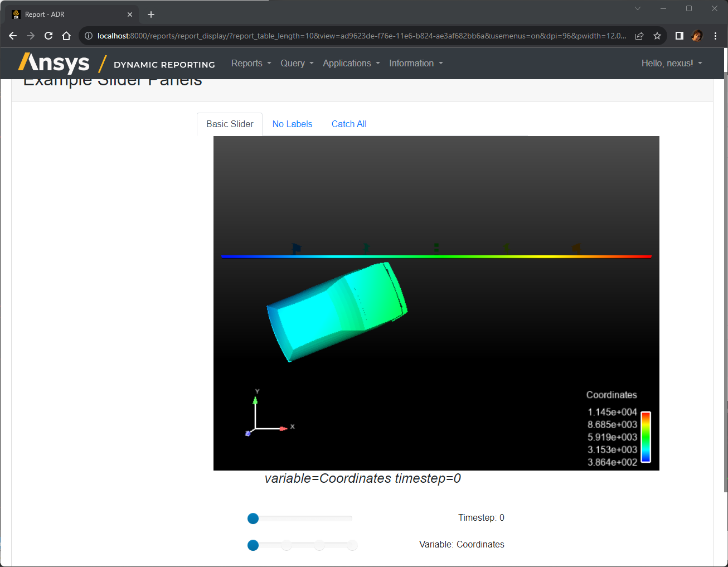Viewport: 728px width, 567px height.
Task: Open the tab search chevron in title bar
Action: (638, 8)
